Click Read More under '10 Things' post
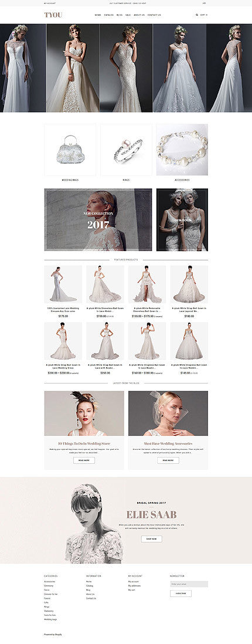This screenshot has width=252, height=644. (84, 460)
